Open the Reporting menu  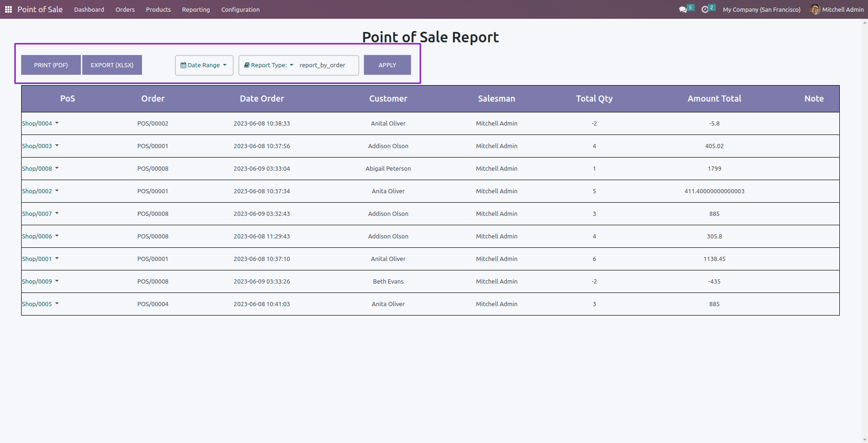[x=196, y=9]
